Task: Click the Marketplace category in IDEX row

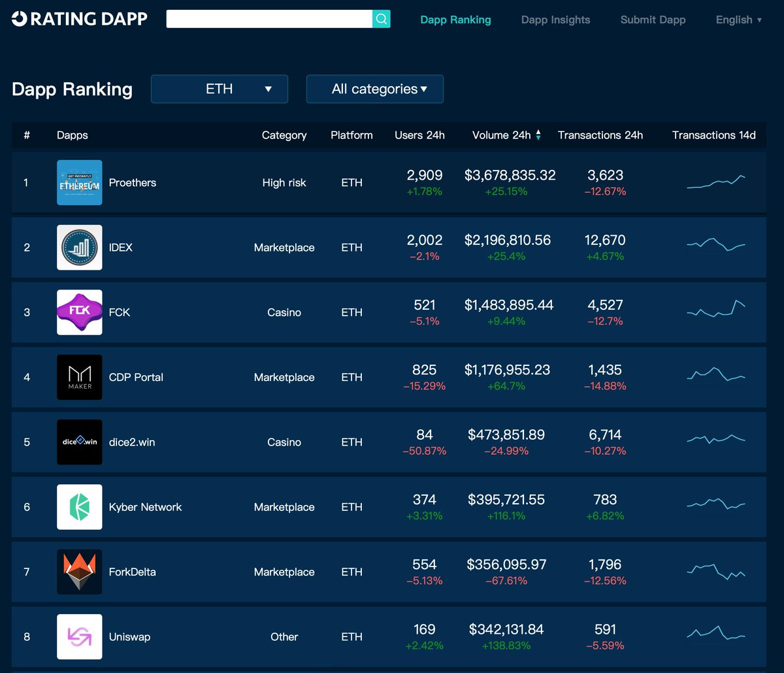Action: pyautogui.click(x=284, y=248)
